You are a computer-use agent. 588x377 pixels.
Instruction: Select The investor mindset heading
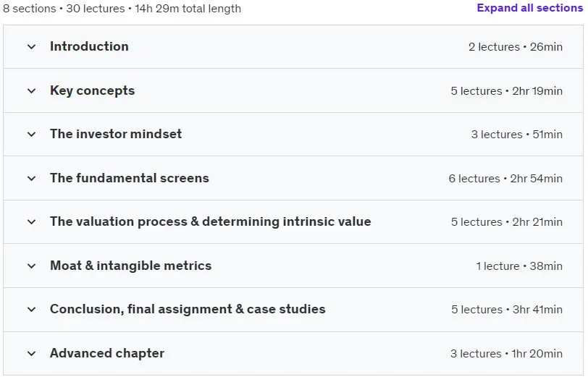pyautogui.click(x=116, y=134)
